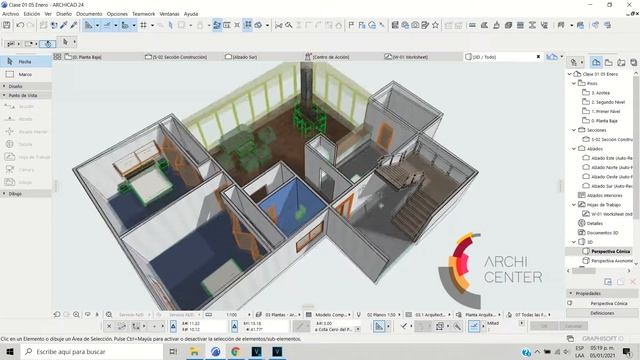Toggle the highlighted four-squares toolbar icon
The height and width of the screenshot is (360, 640).
pyautogui.click(x=247, y=25)
